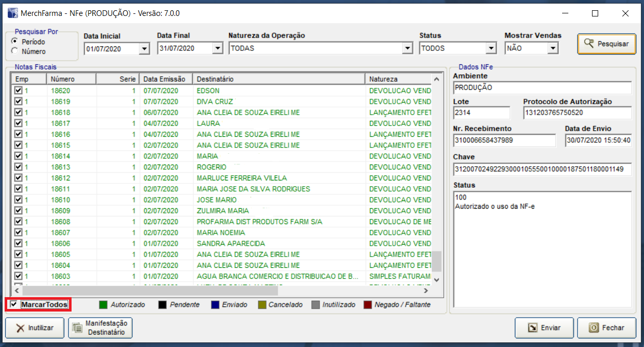Click the Enviar button

click(x=545, y=328)
